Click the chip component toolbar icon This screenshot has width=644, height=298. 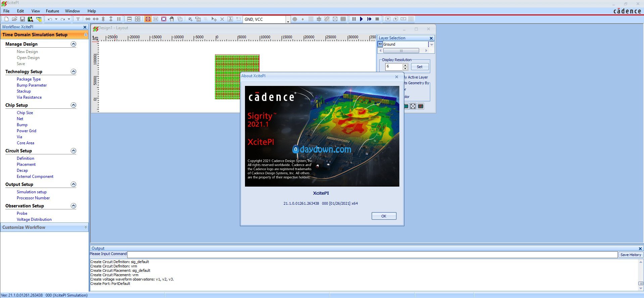coord(343,19)
